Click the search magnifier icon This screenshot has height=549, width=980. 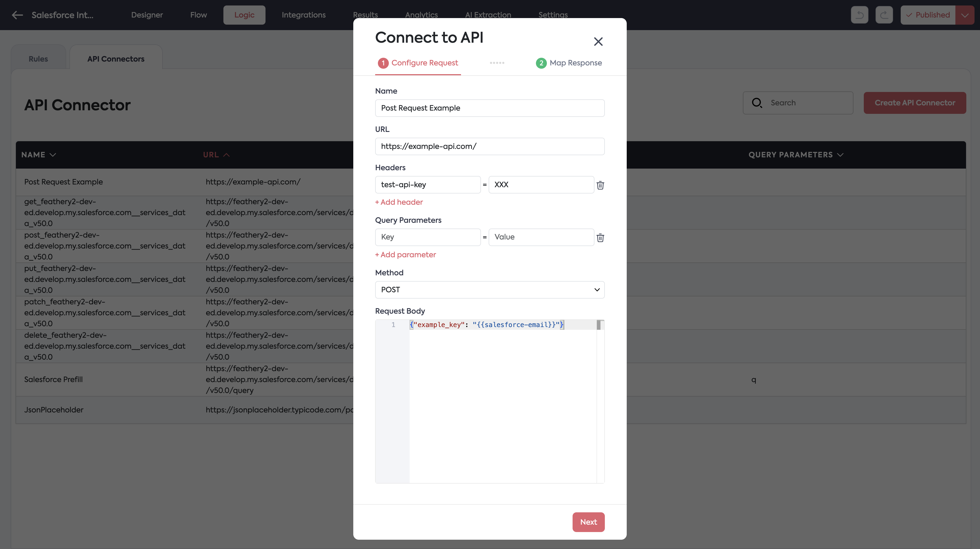coord(757,103)
